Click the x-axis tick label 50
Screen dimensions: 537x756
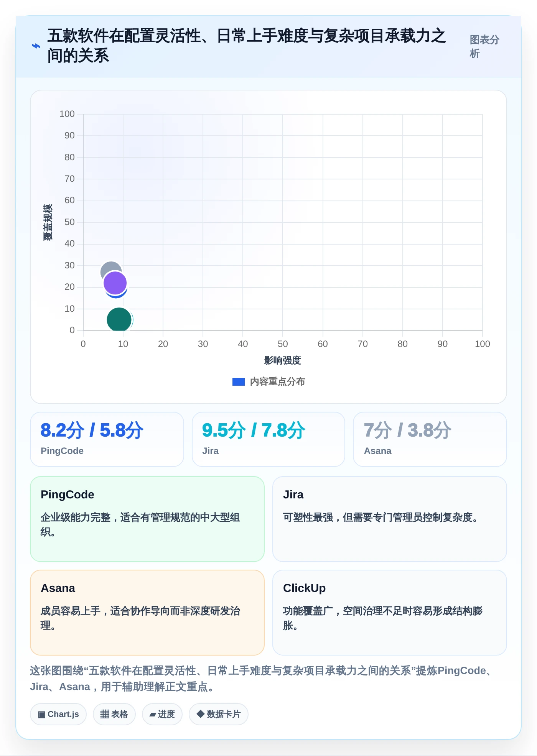(283, 344)
